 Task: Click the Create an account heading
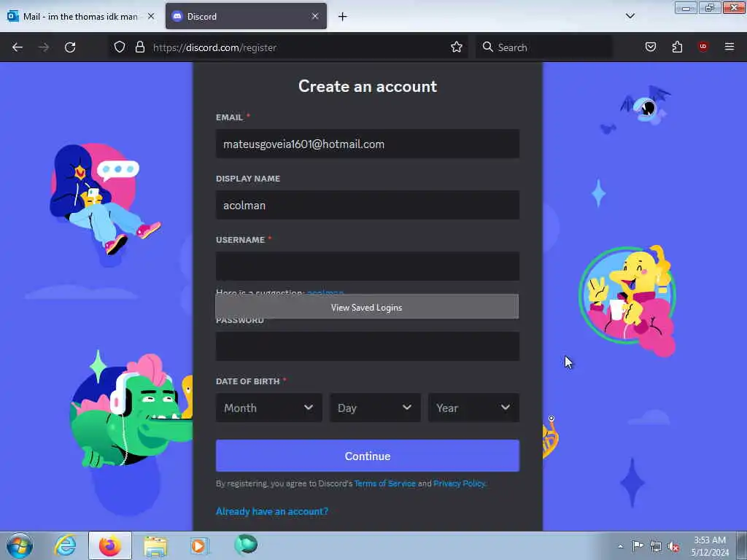coord(368,86)
